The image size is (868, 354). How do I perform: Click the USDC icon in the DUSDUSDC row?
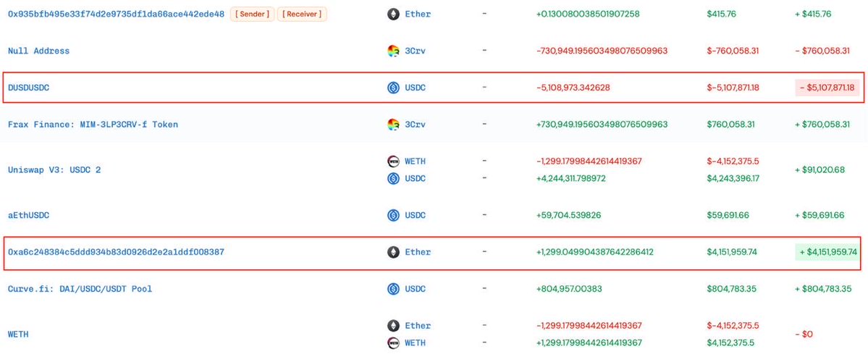pos(394,88)
